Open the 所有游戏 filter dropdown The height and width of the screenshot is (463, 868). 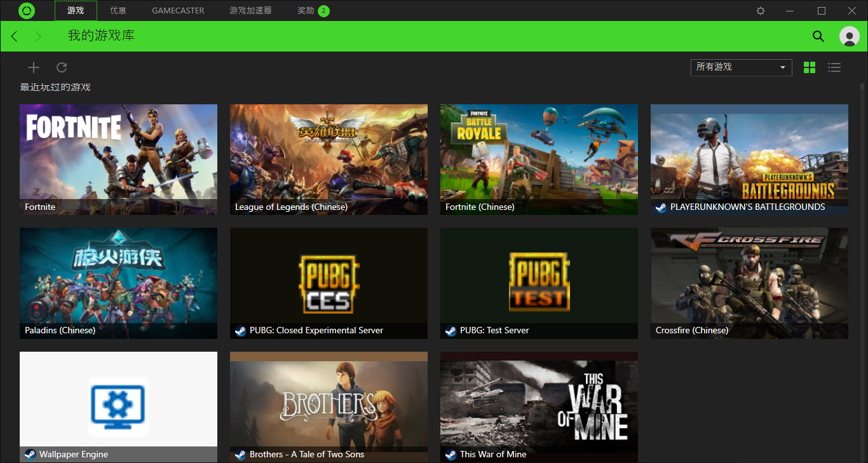point(742,67)
